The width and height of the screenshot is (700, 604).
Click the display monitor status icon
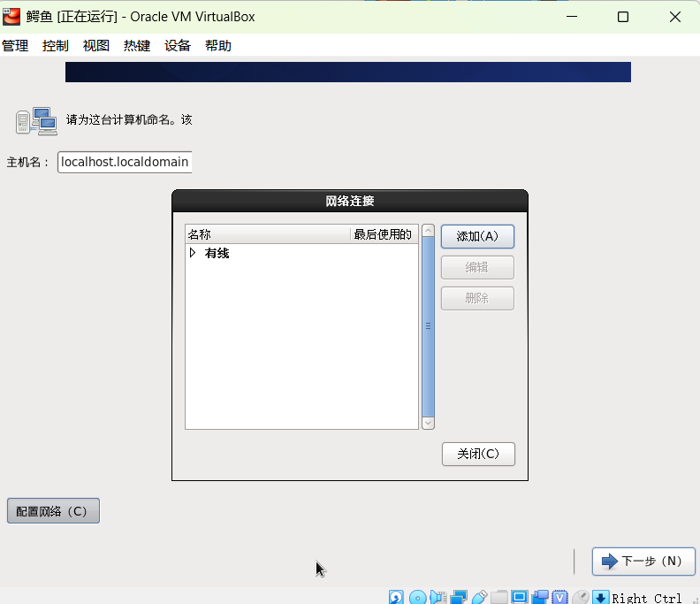pos(520,598)
